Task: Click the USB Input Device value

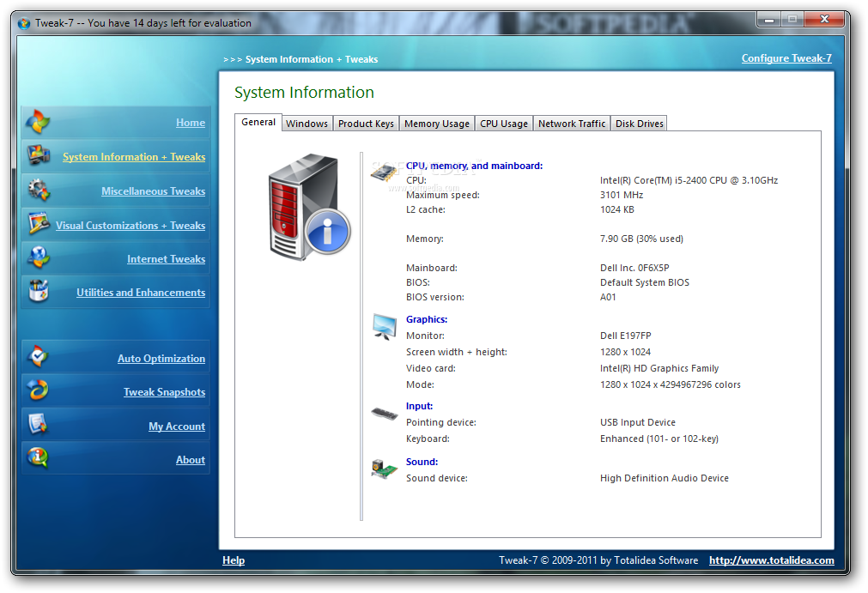Action: click(x=638, y=422)
